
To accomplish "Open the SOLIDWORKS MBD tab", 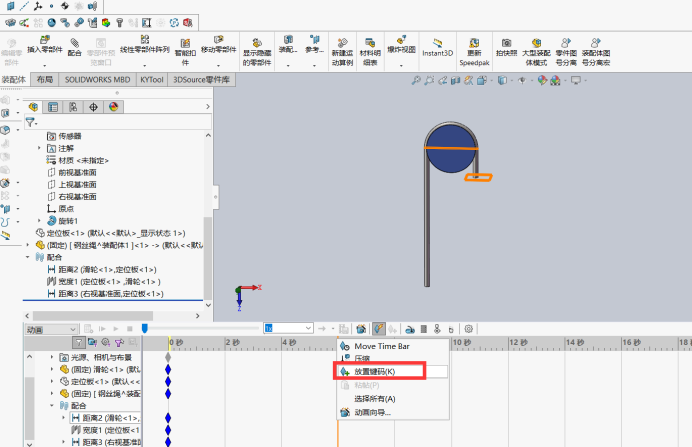I will (x=98, y=79).
